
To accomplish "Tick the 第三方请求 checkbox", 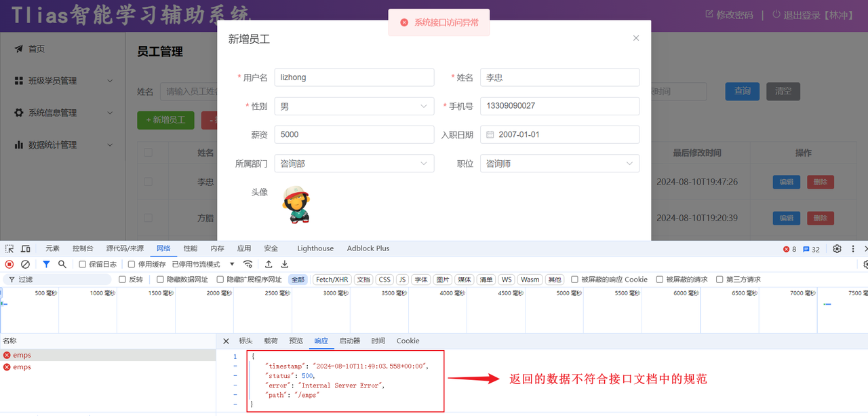I will coord(719,280).
